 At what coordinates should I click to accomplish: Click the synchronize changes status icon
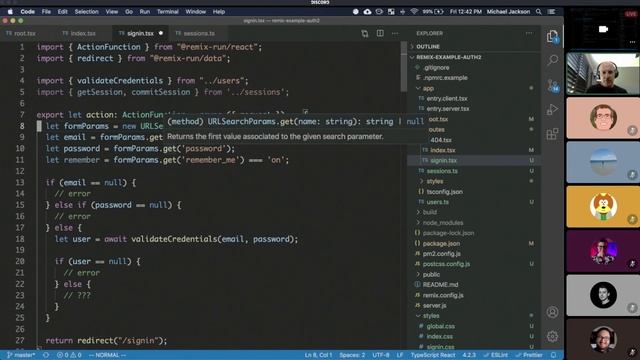[x=46, y=355]
